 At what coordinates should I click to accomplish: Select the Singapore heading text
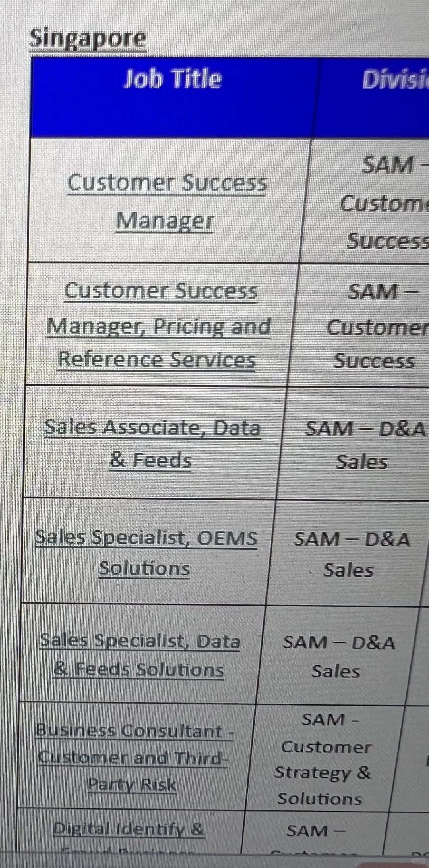pyautogui.click(x=88, y=39)
